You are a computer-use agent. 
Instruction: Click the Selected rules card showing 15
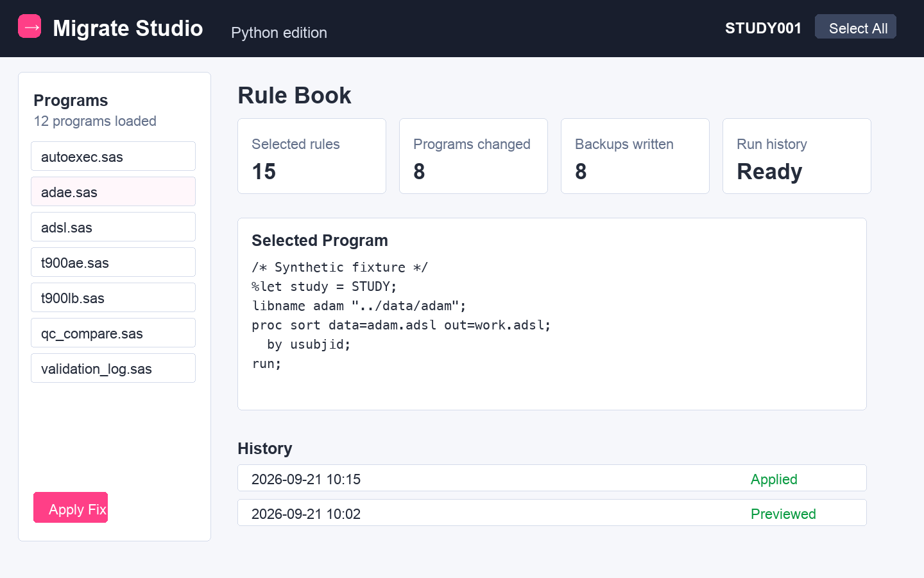[x=312, y=156]
